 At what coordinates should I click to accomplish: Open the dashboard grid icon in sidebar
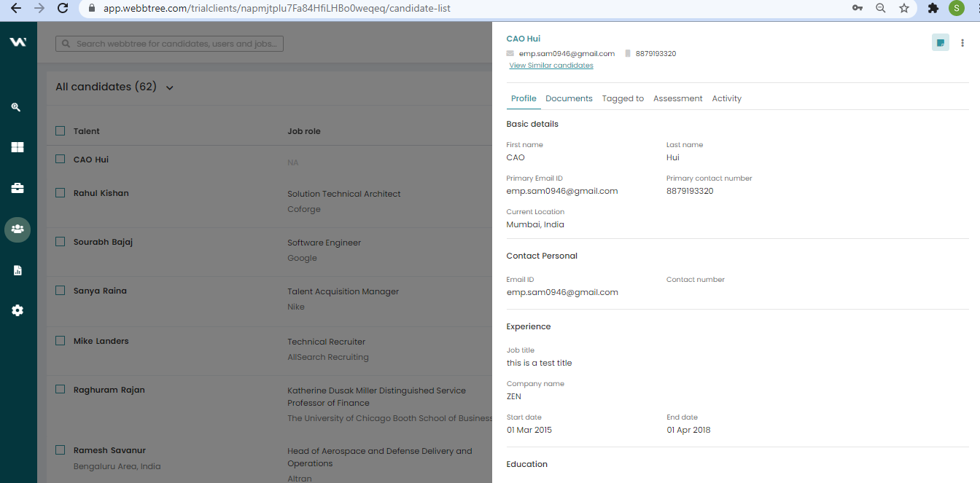(17, 147)
